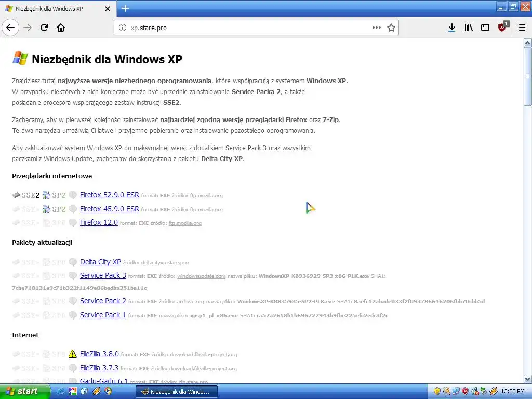Show site information for xp.stare.pro
532x399 pixels.
tap(123, 28)
